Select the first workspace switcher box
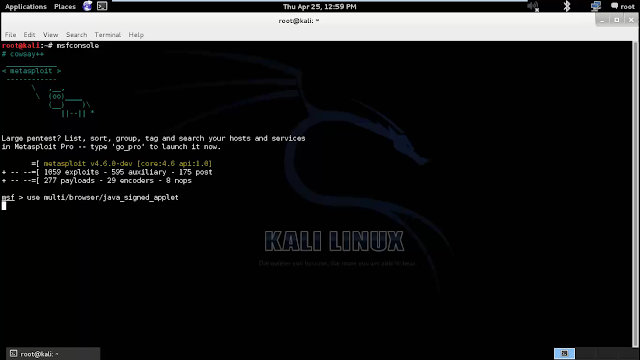This screenshot has height=360, width=640. (x=564, y=353)
